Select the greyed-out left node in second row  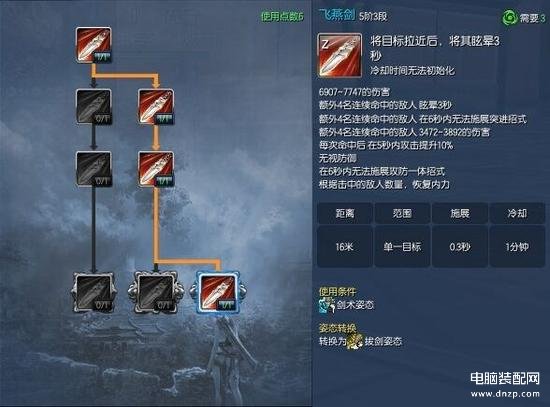94,107
